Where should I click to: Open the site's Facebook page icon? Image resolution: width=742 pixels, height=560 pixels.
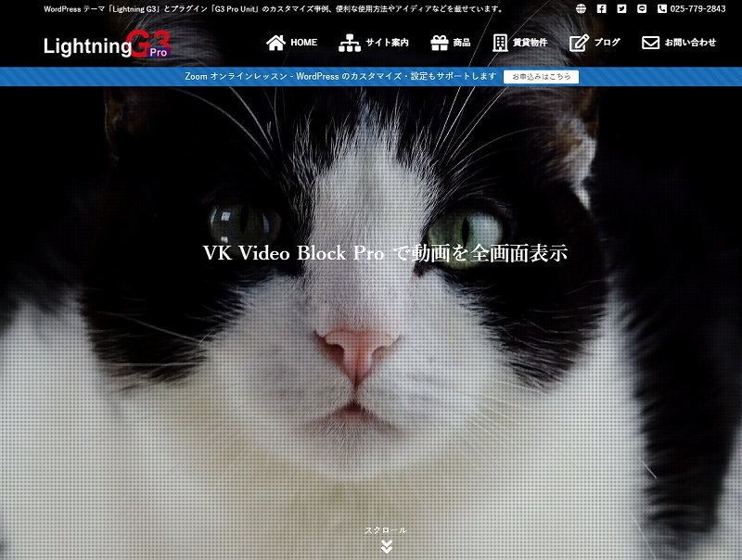coord(602,8)
